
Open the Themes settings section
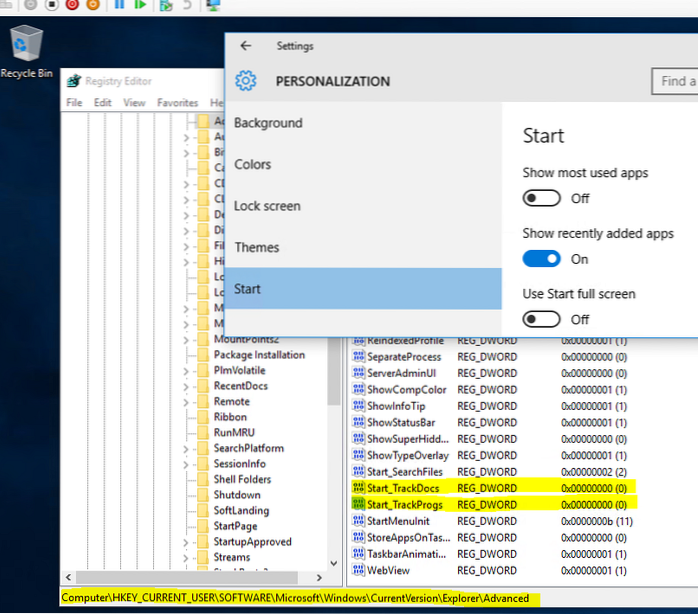point(256,247)
